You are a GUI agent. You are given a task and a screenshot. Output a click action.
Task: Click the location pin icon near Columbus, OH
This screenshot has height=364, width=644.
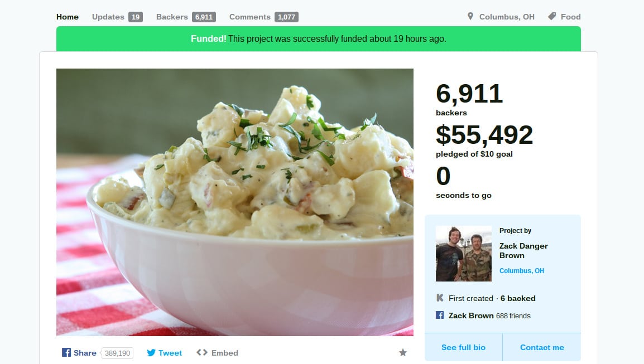[x=470, y=16]
